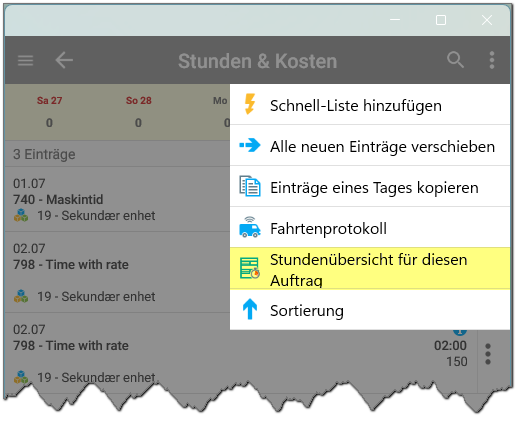The height and width of the screenshot is (422, 516).
Task: Select day So 28 in the week strip
Action: [139, 112]
